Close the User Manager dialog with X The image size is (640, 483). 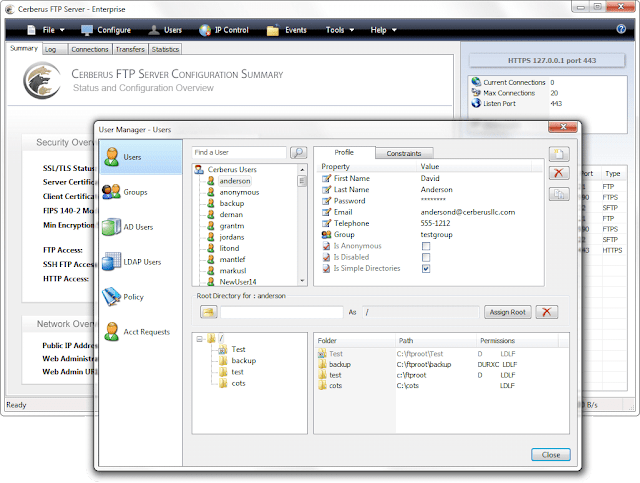tap(562, 127)
